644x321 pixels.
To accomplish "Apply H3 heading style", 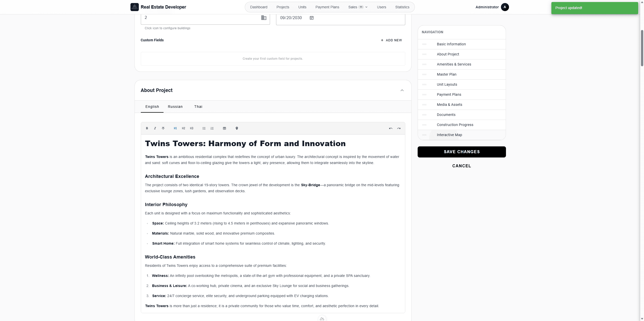I will [x=192, y=128].
